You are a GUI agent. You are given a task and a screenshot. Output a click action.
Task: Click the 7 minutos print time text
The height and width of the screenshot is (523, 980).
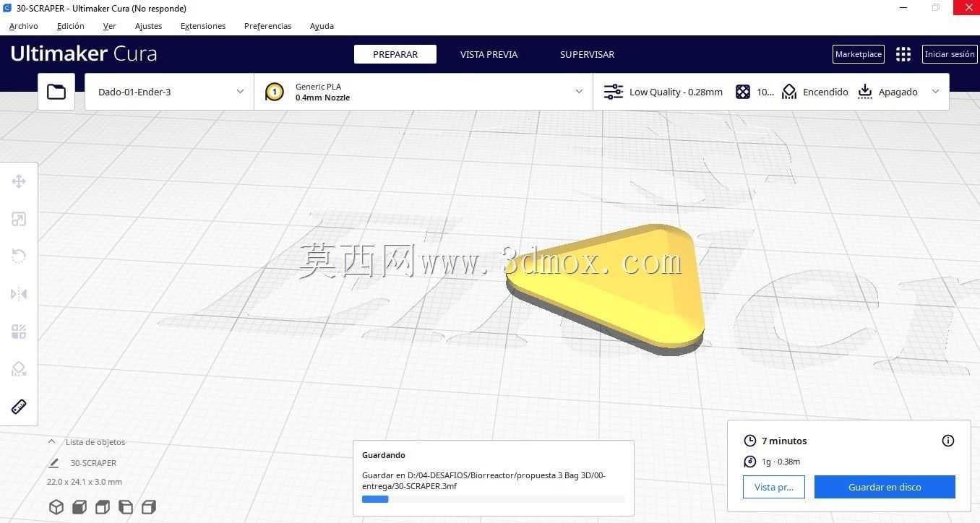784,441
